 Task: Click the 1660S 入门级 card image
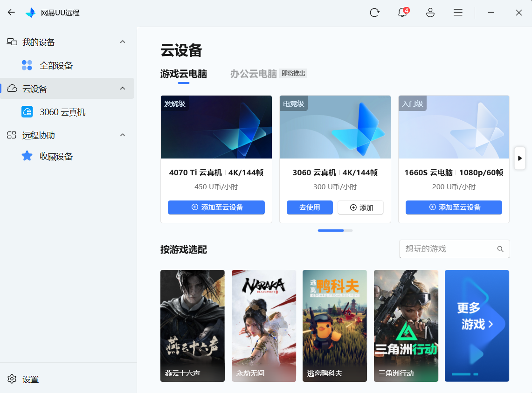[454, 127]
